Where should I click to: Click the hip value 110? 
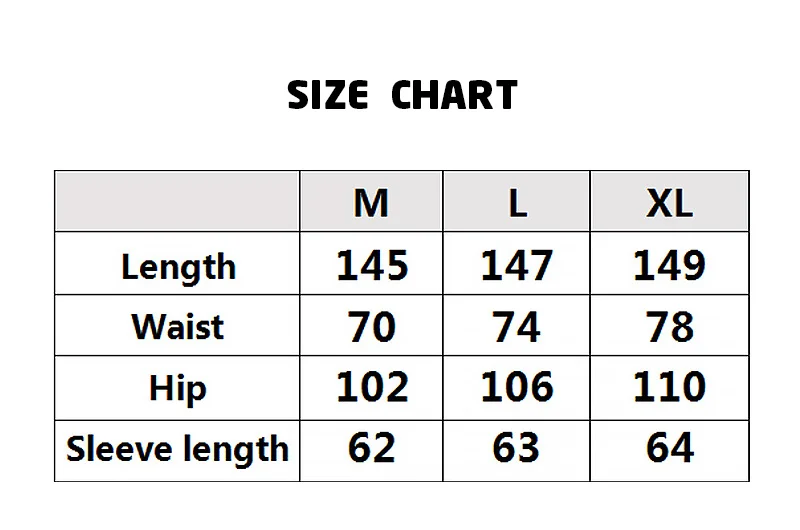point(669,387)
